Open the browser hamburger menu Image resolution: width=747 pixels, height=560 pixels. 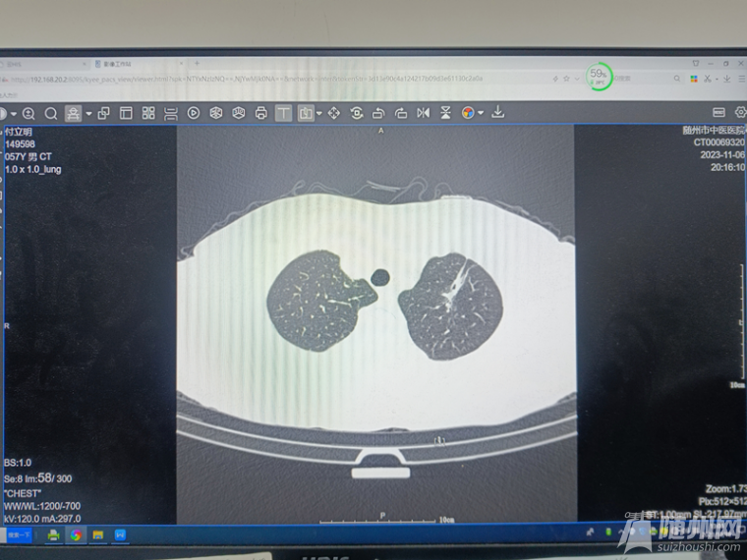click(742, 79)
